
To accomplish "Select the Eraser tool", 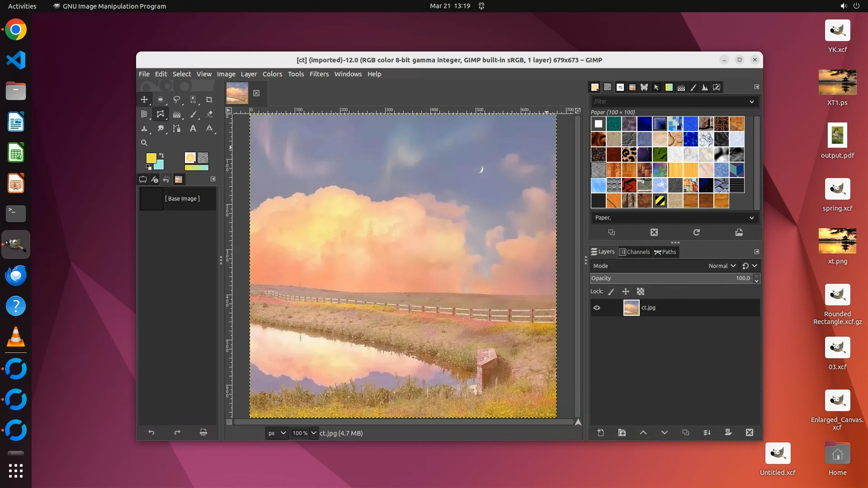I will pyautogui.click(x=209, y=114).
